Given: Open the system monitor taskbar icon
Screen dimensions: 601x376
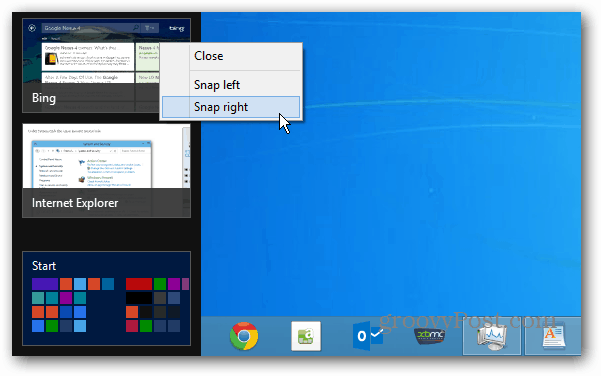Looking at the screenshot, I should 492,336.
